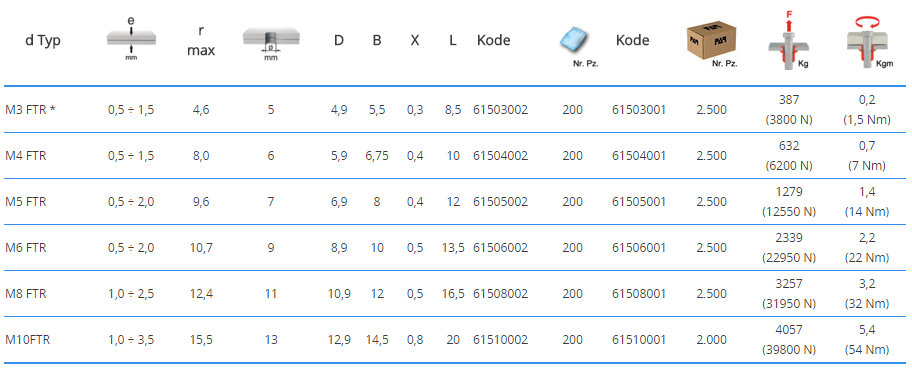Screen dimensions: 912x369
Task: Select the M6 FTR row label
Action: click(26, 247)
